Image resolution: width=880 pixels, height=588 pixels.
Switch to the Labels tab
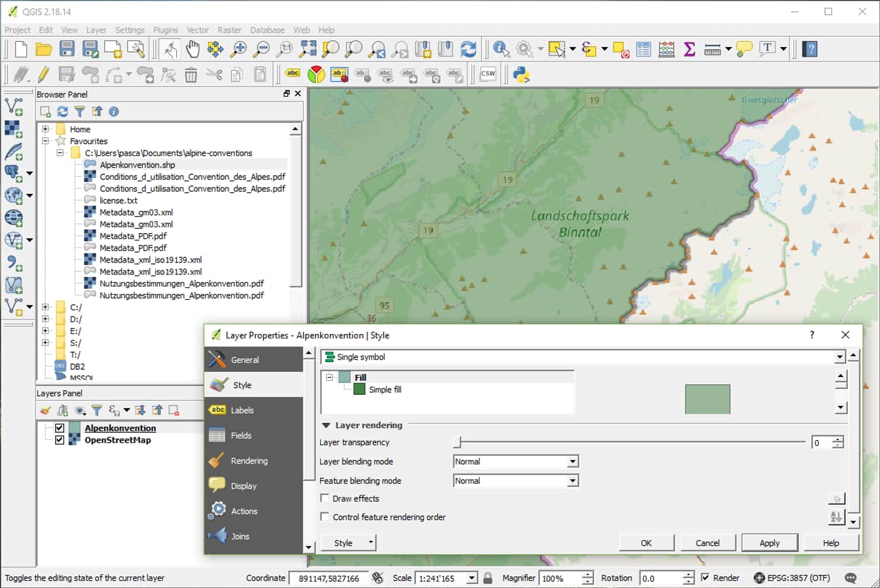click(243, 410)
